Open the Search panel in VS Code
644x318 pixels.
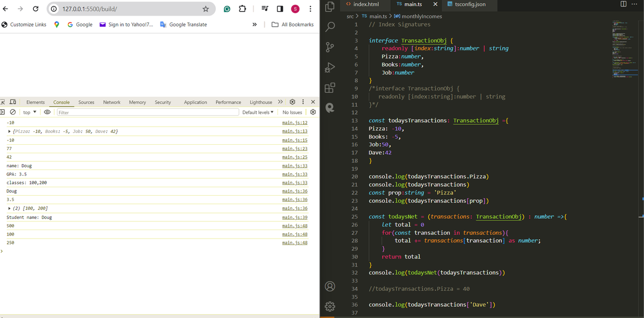pyautogui.click(x=330, y=26)
